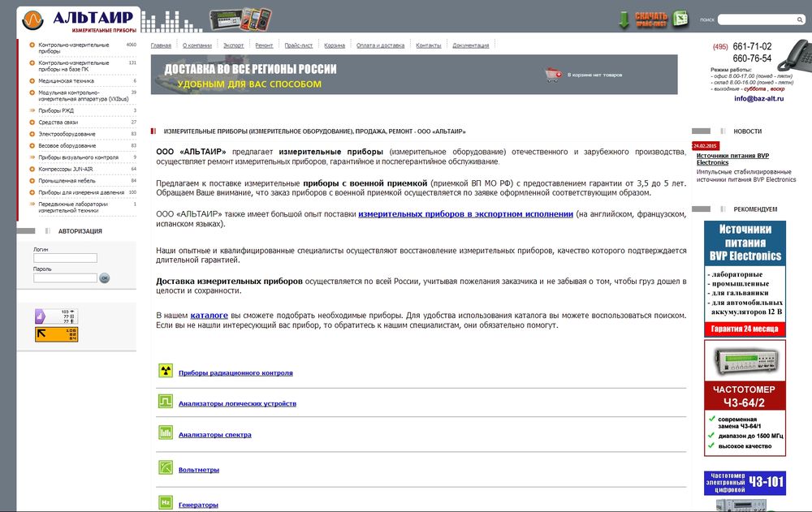This screenshot has height=512, width=812.
Task: Click the Альтаир logo
Action: tap(80, 21)
